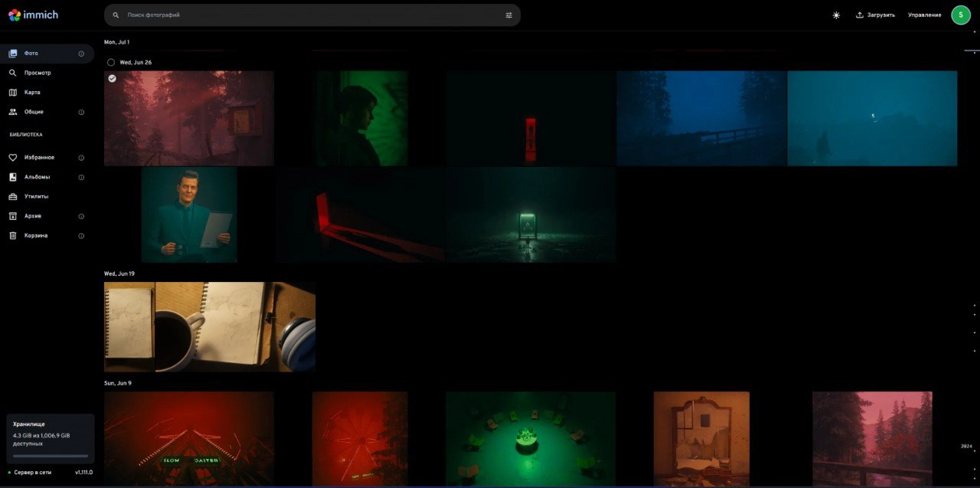Open the blue foggy bridge photo
Screen dimensions: 980x488
point(701,119)
